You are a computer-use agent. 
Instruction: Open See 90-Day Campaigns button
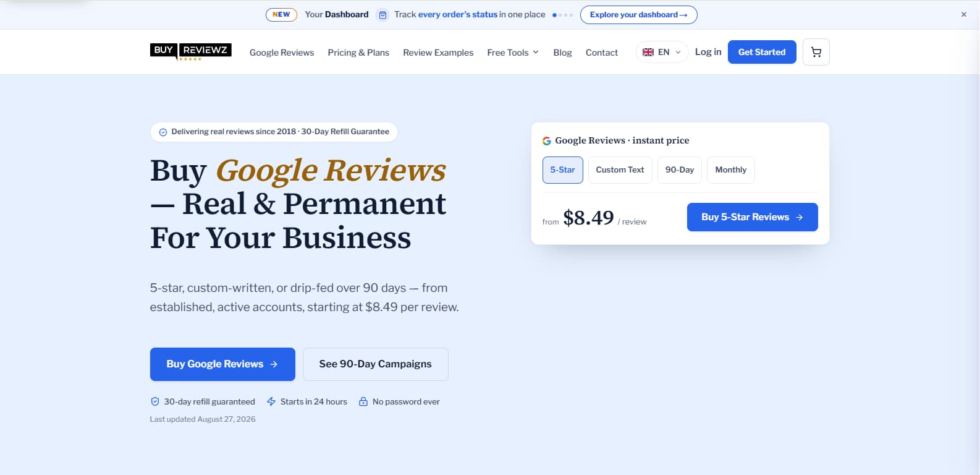[376, 364]
